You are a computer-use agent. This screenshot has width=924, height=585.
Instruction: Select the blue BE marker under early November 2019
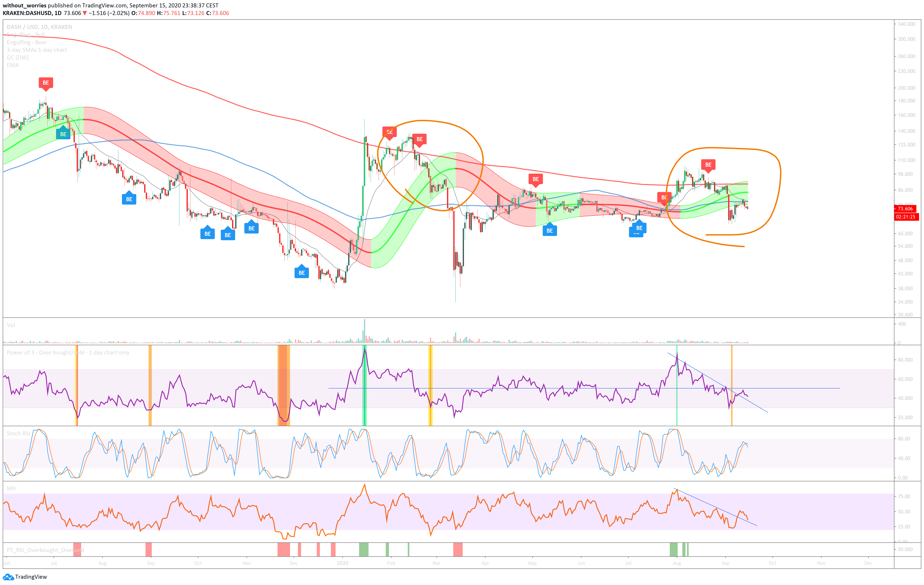pyautogui.click(x=251, y=227)
